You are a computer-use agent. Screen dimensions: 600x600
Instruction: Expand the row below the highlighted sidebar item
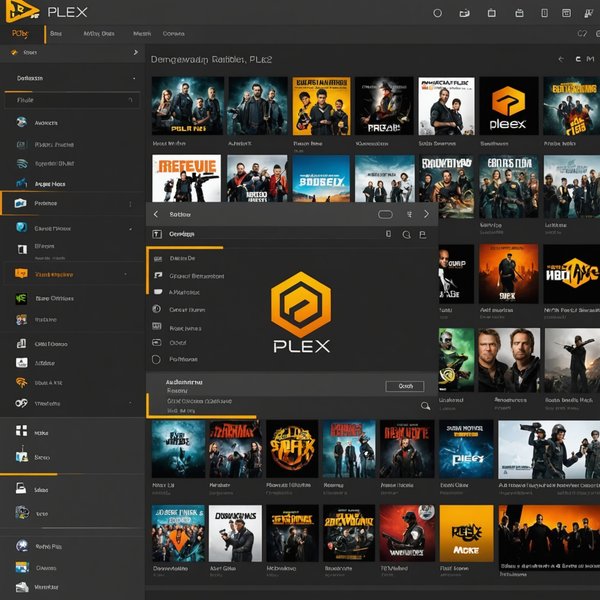coord(131,229)
